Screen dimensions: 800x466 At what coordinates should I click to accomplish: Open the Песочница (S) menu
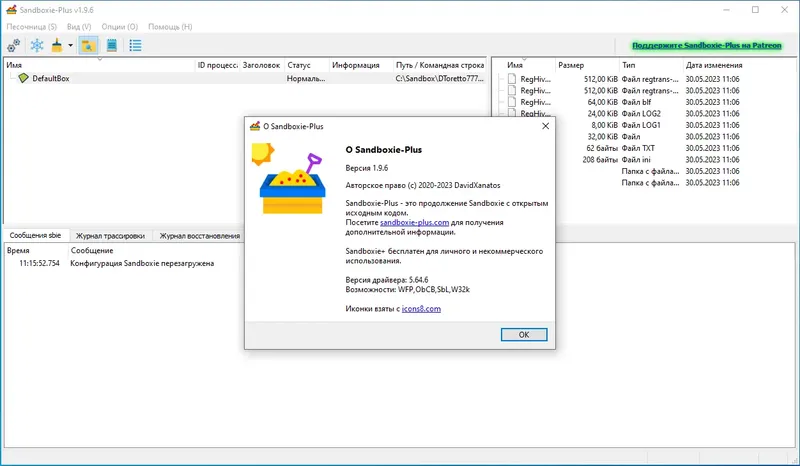pyautogui.click(x=32, y=27)
